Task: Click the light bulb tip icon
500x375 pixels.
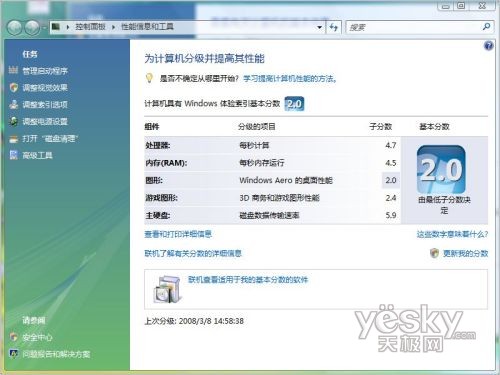Action: coord(149,78)
